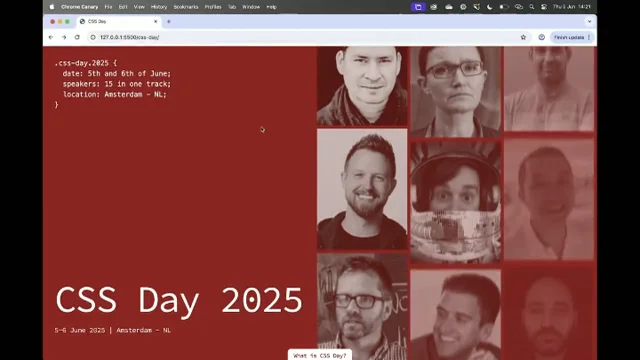
Task: Open Control Center icon in menu bar
Action: [544, 7]
